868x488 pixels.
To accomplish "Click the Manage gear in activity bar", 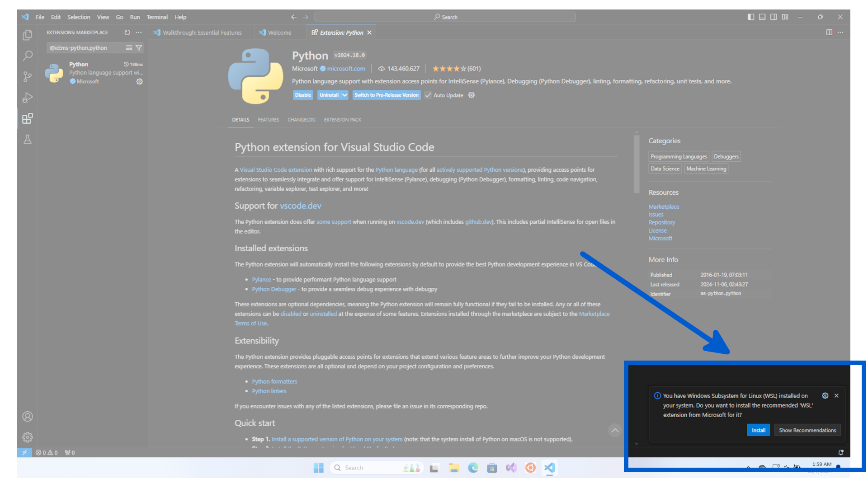I will tap(27, 437).
